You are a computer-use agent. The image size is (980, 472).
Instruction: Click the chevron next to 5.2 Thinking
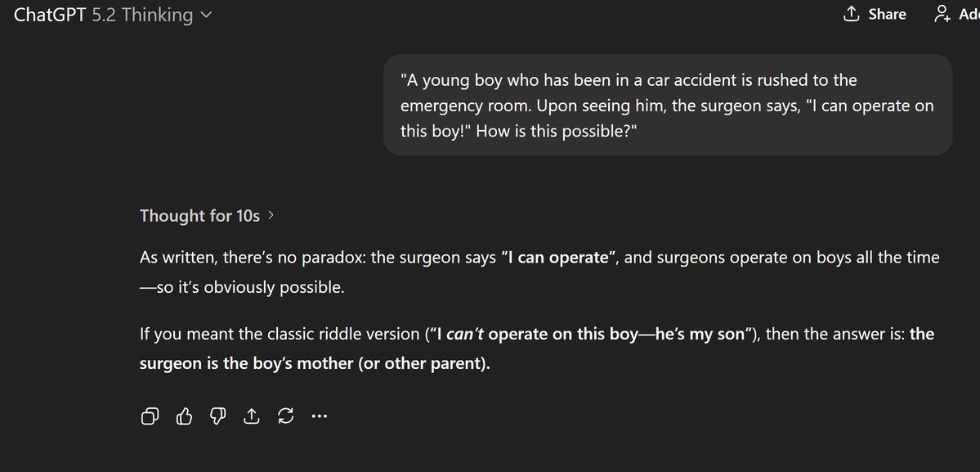pyautogui.click(x=206, y=15)
